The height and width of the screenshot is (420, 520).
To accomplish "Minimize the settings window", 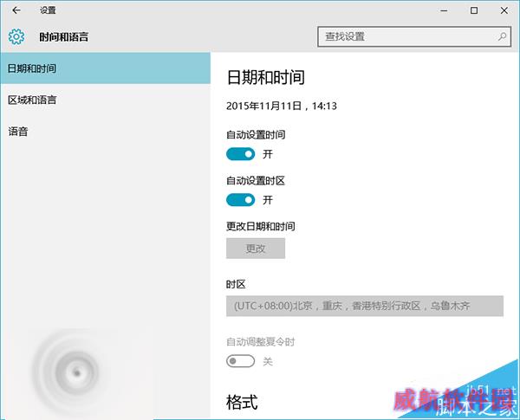I will coord(444,10).
